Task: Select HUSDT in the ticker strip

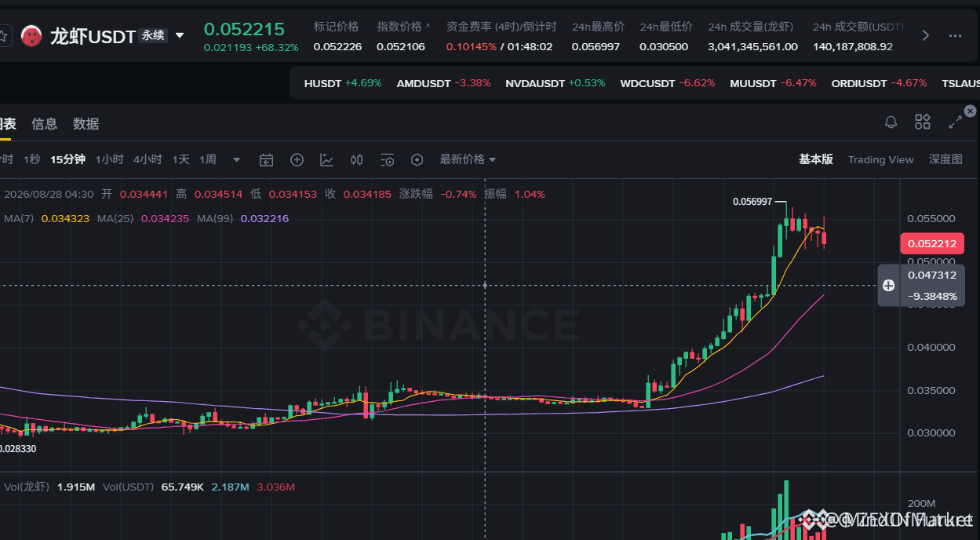Action: point(343,82)
